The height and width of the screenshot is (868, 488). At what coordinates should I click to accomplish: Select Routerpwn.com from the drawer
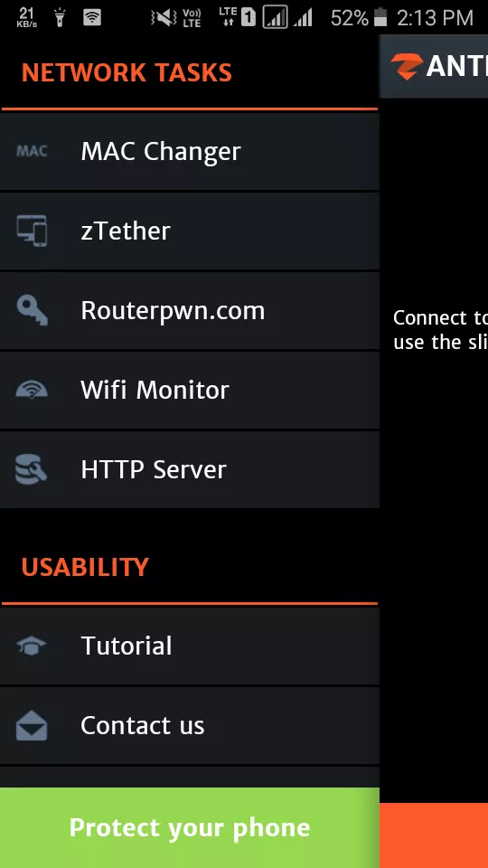tap(190, 310)
